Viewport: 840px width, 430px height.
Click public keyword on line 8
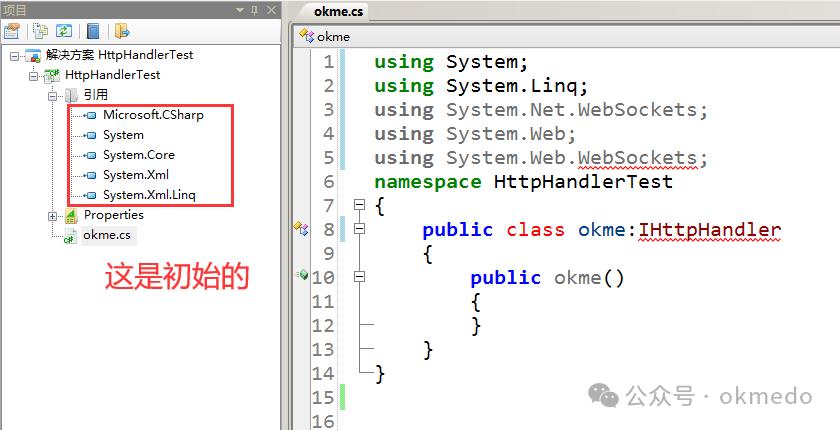(x=457, y=230)
